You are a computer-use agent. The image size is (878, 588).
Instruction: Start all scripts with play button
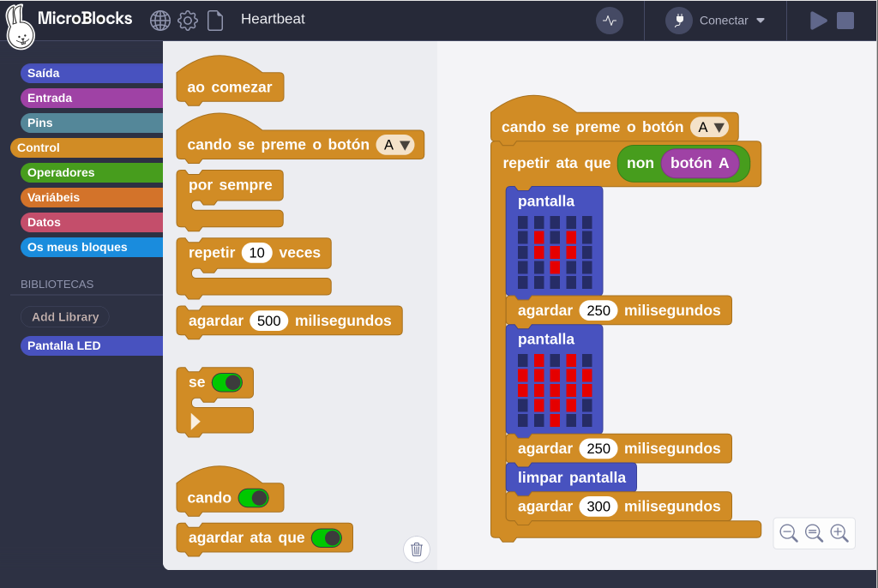818,21
